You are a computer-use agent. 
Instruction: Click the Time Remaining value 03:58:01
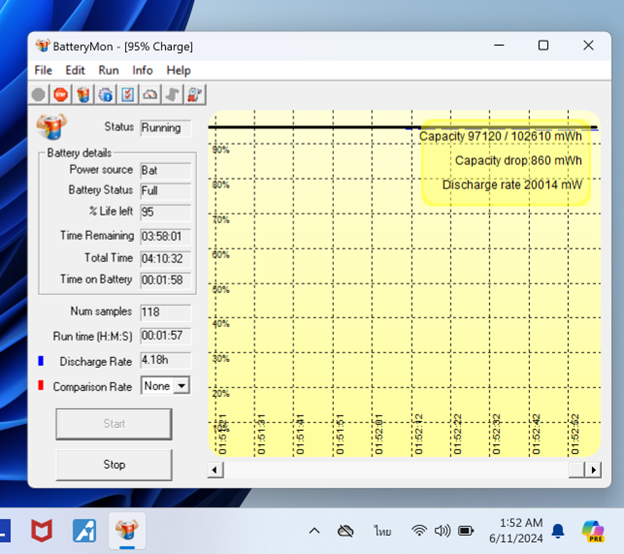pyautogui.click(x=166, y=237)
